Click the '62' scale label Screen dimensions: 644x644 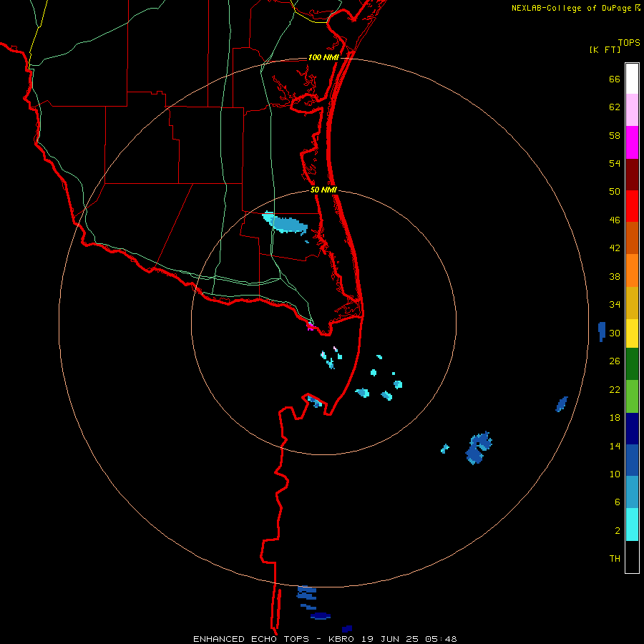click(615, 107)
